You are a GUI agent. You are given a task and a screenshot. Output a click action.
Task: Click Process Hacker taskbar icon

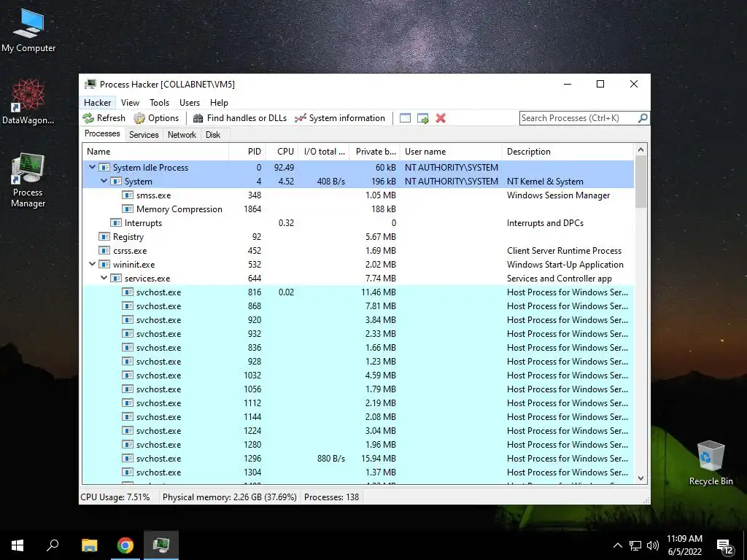(161, 545)
